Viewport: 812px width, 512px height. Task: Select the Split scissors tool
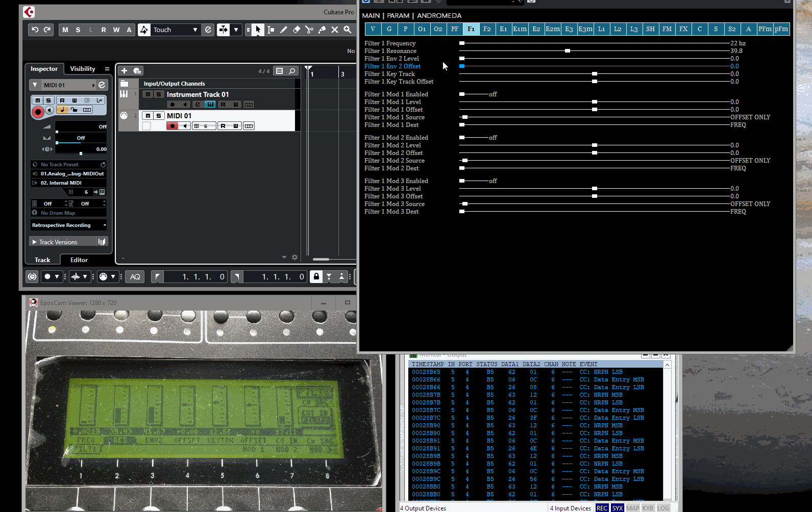pos(309,30)
